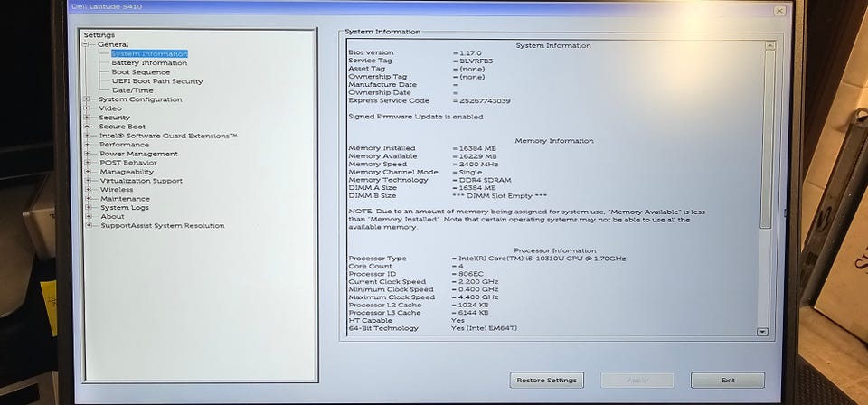The width and height of the screenshot is (868, 405).
Task: Open Battery Information page
Action: click(x=149, y=63)
